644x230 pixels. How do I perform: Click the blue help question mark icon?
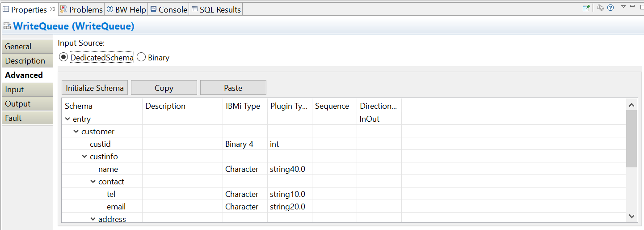(610, 8)
